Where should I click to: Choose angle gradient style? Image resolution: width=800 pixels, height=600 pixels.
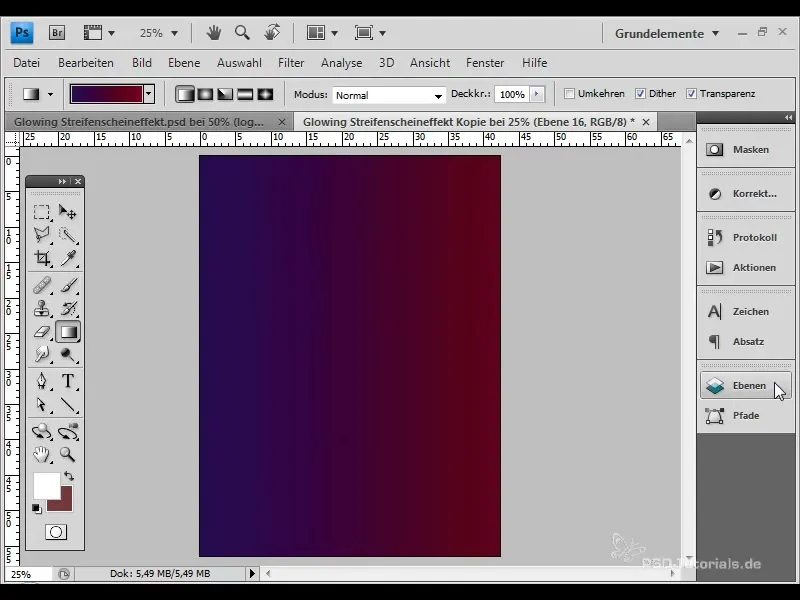[225, 94]
